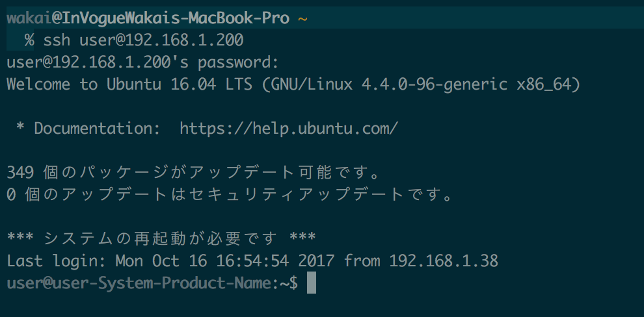Click the dollar sign prompt symbol
This screenshot has width=644, height=317.
[293, 283]
